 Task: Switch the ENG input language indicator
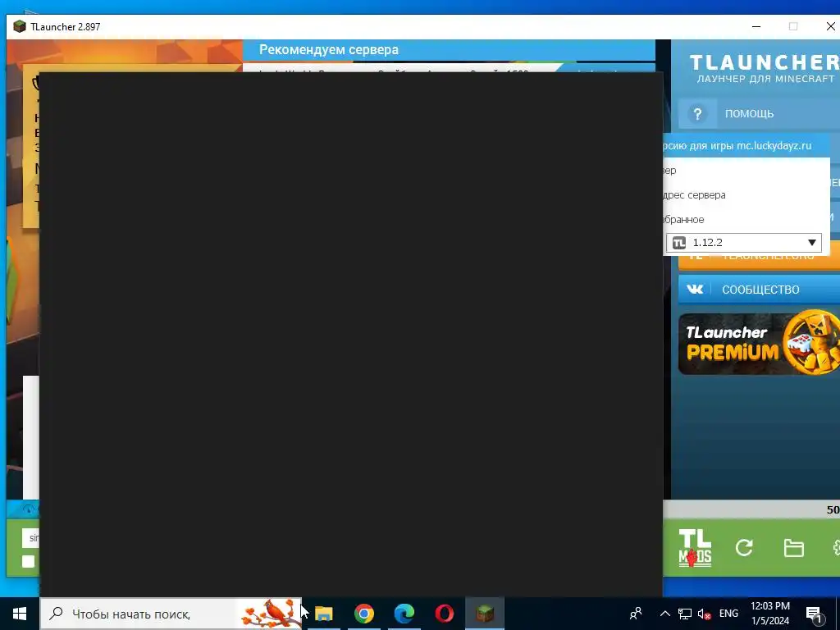[x=728, y=614]
